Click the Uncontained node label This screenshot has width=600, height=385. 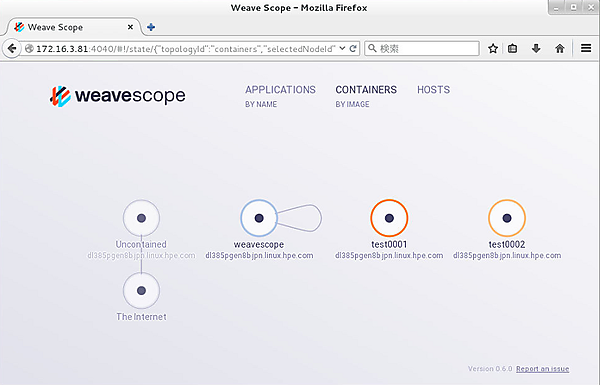[x=141, y=244]
